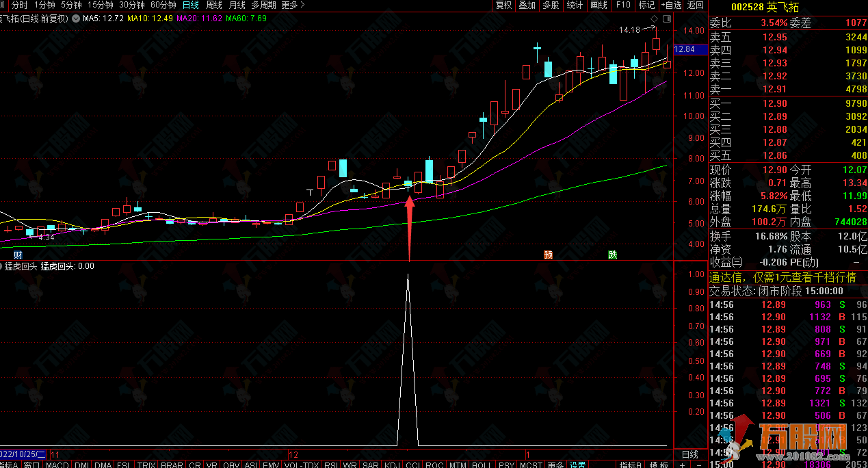Open the 复权 adjustment menu
This screenshot has height=468, width=868.
click(503, 5)
